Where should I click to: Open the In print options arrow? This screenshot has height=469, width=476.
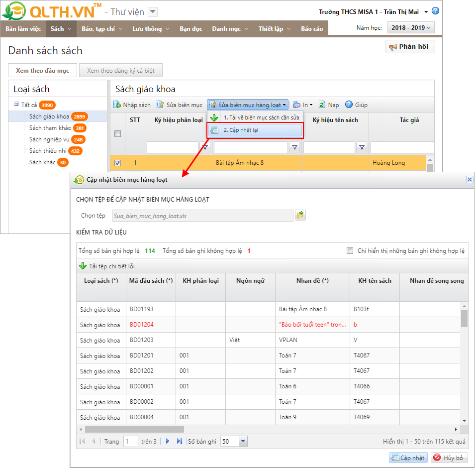(x=311, y=105)
